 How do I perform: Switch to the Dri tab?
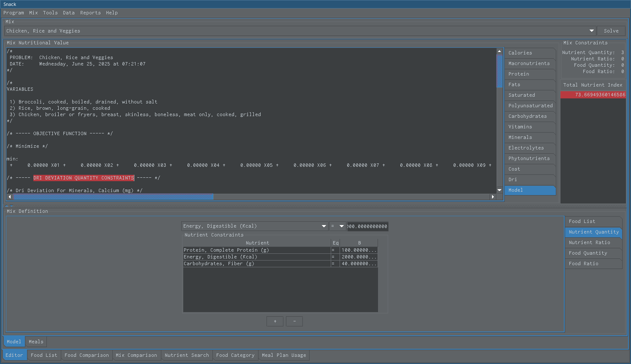tap(530, 179)
